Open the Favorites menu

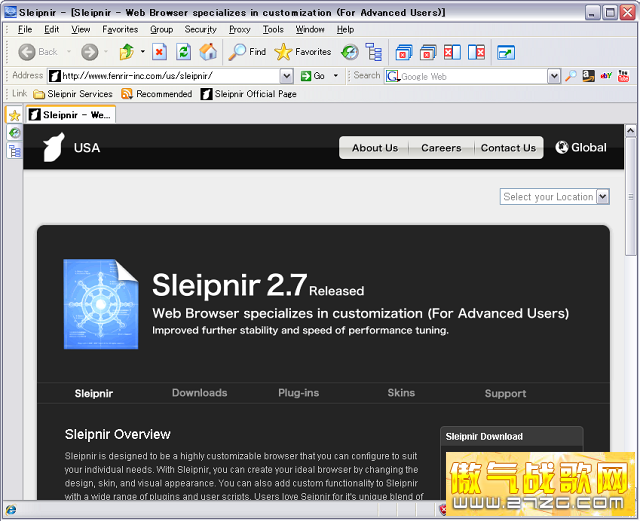click(x=120, y=29)
